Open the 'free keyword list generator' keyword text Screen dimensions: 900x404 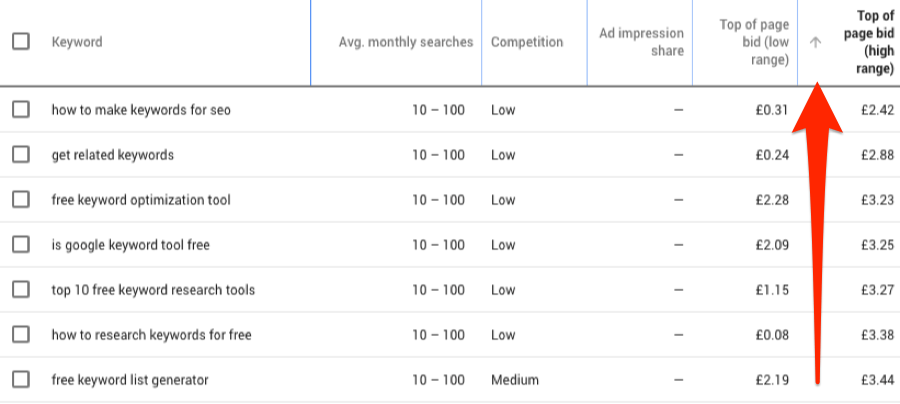(130, 380)
